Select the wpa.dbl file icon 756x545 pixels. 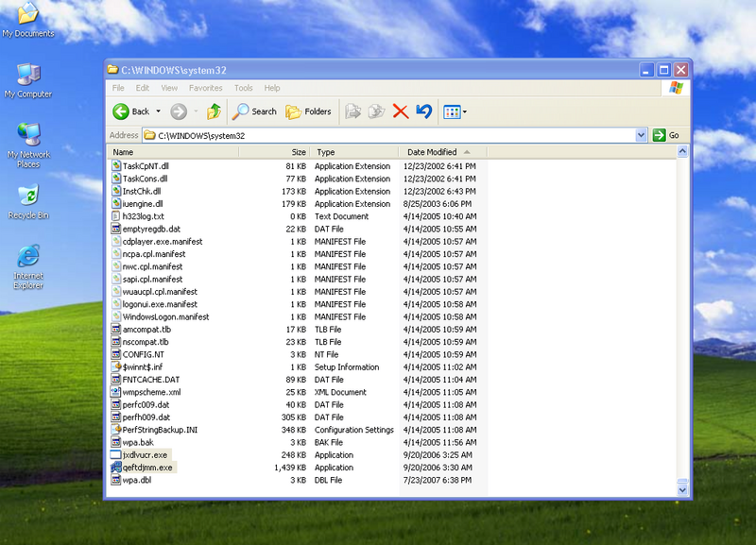[x=115, y=480]
